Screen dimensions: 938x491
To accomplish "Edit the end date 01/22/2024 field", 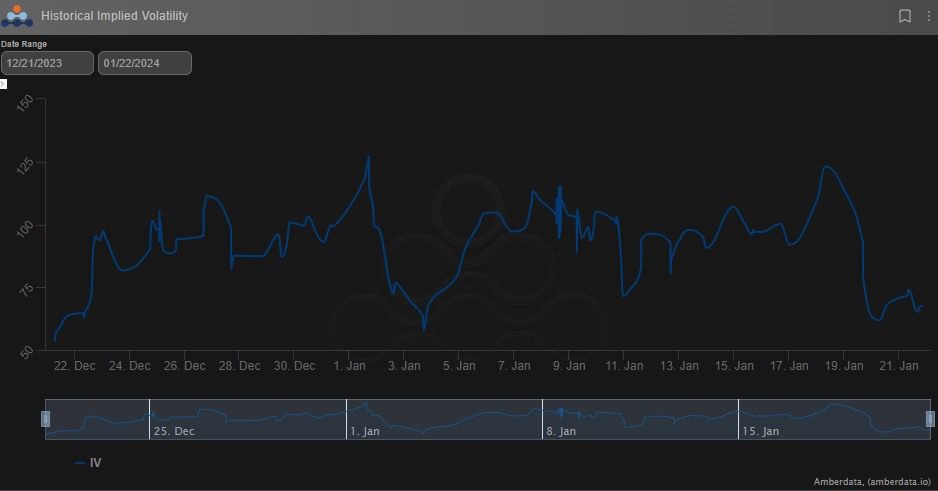I will coord(145,63).
